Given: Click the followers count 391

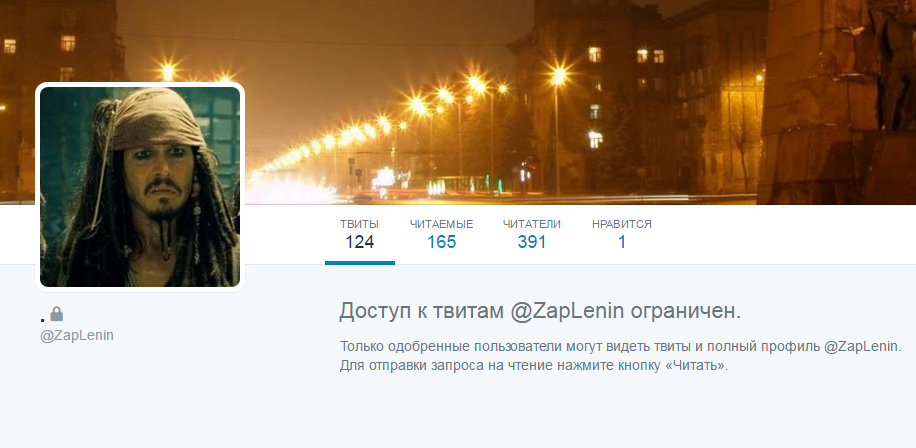Looking at the screenshot, I should click(532, 242).
